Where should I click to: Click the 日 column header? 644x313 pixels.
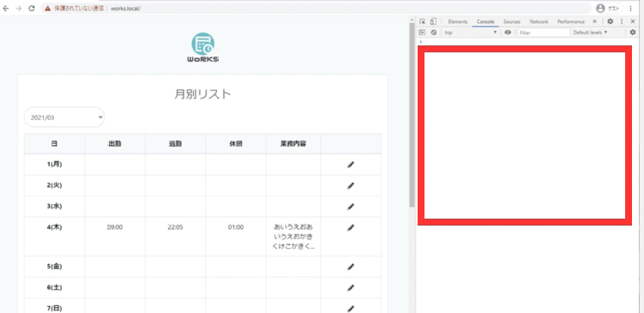click(54, 144)
